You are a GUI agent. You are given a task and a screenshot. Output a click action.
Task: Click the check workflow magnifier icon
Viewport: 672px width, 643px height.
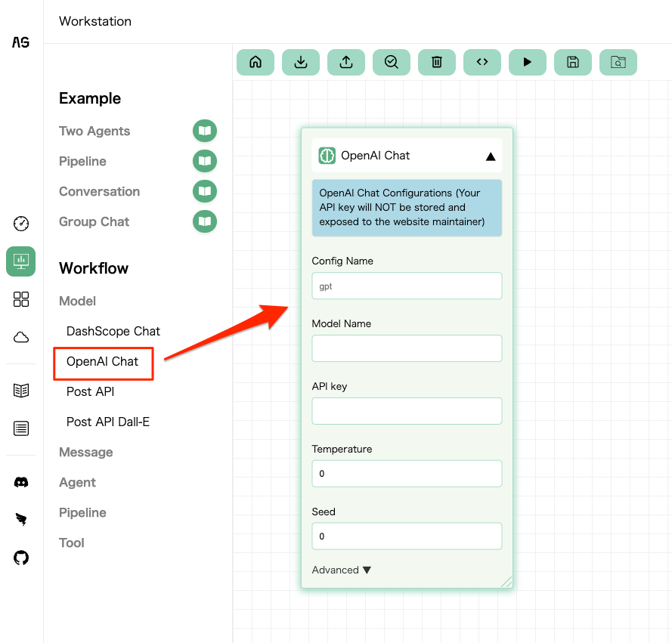392,62
